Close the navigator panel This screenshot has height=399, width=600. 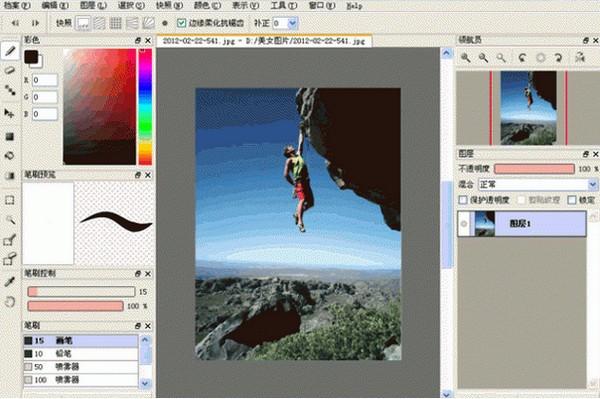pyautogui.click(x=596, y=40)
